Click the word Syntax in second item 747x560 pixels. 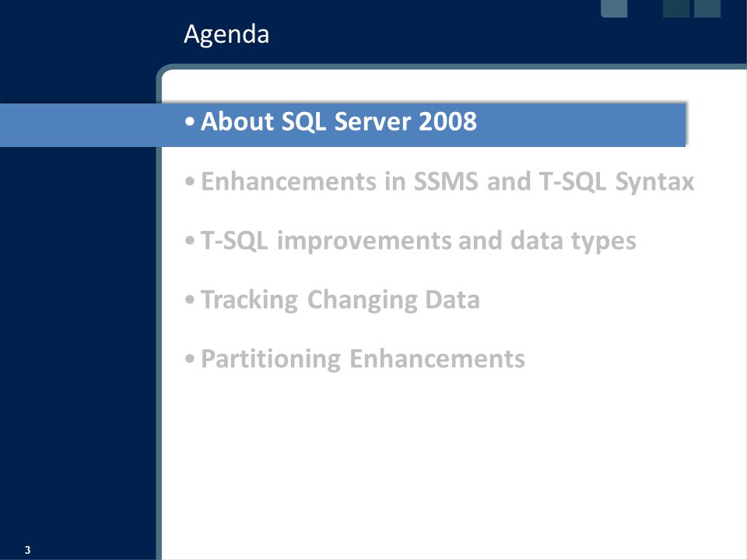654,182
